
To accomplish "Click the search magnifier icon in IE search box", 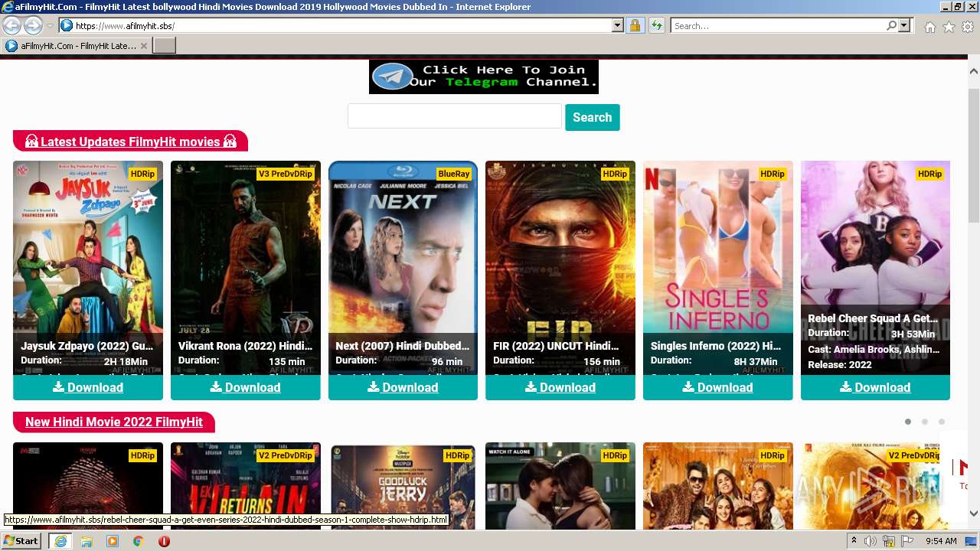I will click(x=891, y=26).
